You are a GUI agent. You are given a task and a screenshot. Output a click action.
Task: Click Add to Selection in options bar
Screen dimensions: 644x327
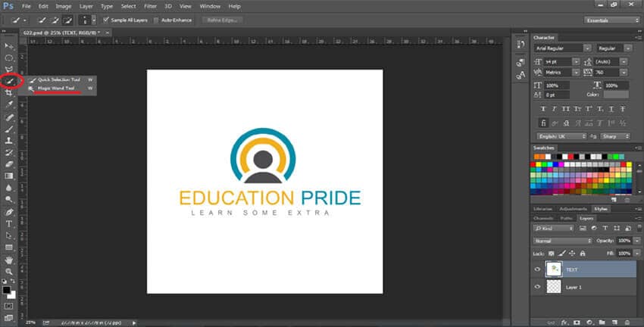point(55,20)
